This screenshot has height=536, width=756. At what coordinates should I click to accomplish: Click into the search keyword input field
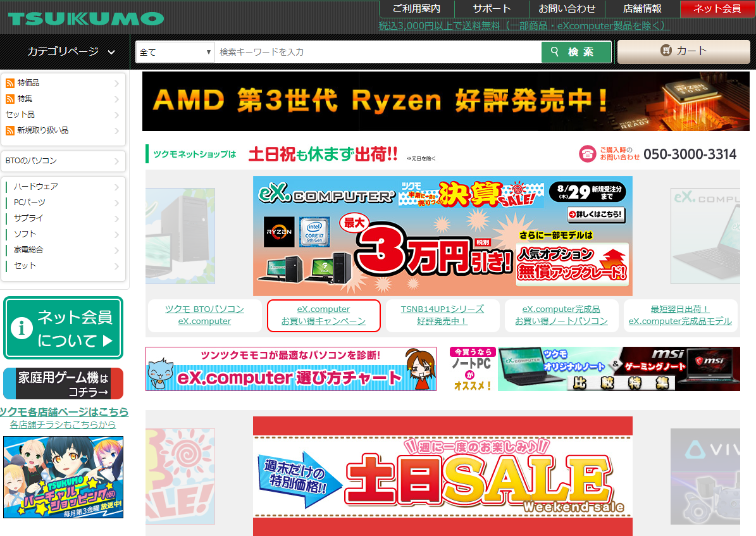(378, 52)
